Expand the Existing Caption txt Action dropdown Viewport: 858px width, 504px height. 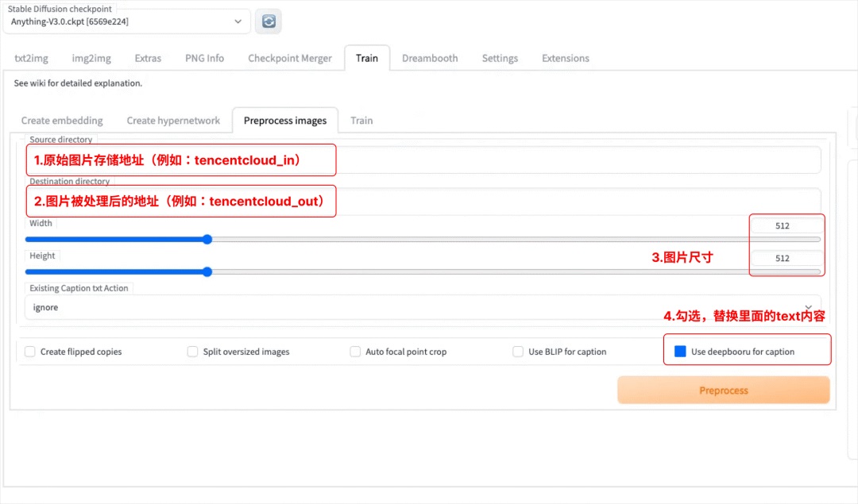[x=421, y=307]
